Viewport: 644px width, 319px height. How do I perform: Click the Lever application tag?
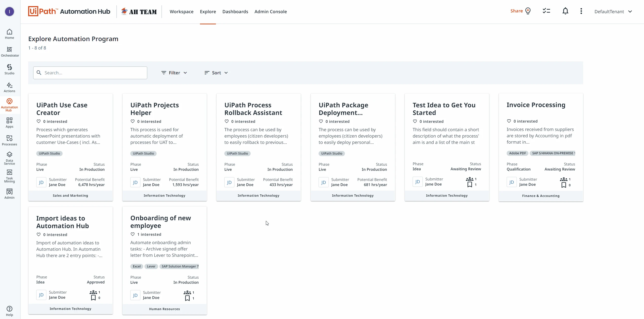pyautogui.click(x=151, y=266)
